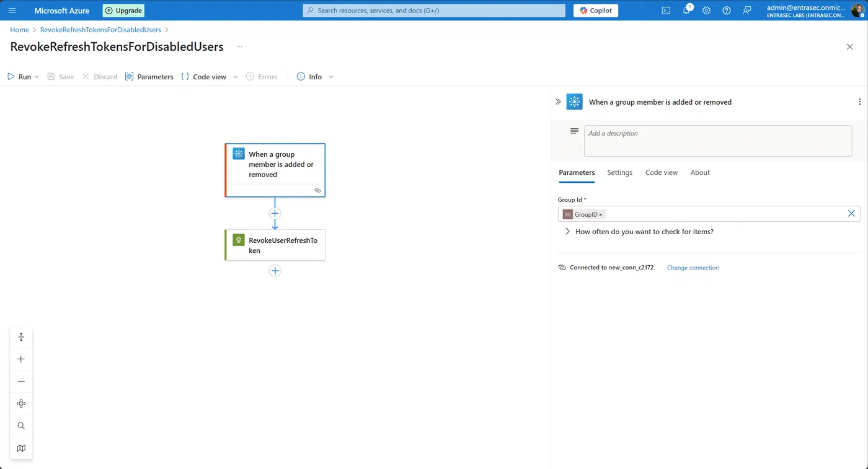This screenshot has height=469, width=868.
Task: Click the Run button
Action: pos(19,77)
